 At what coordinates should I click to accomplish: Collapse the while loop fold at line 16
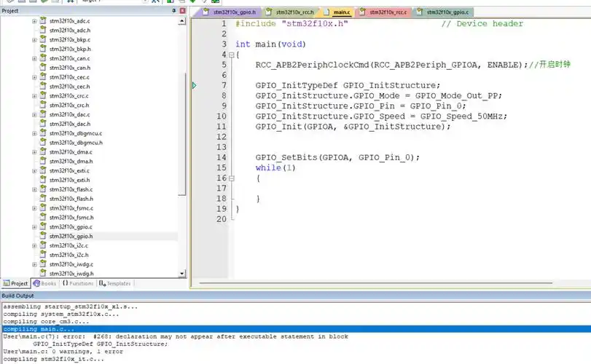[x=232, y=178]
